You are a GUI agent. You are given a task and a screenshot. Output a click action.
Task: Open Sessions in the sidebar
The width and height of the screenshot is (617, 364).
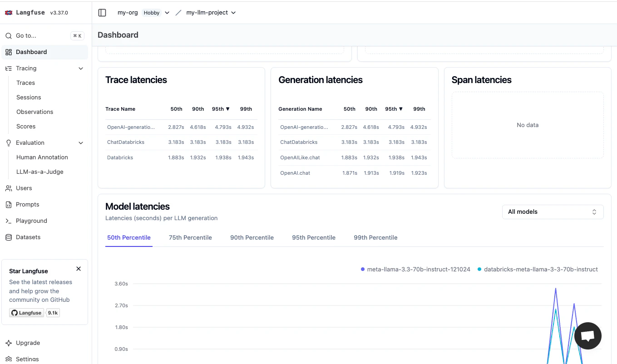pyautogui.click(x=29, y=98)
